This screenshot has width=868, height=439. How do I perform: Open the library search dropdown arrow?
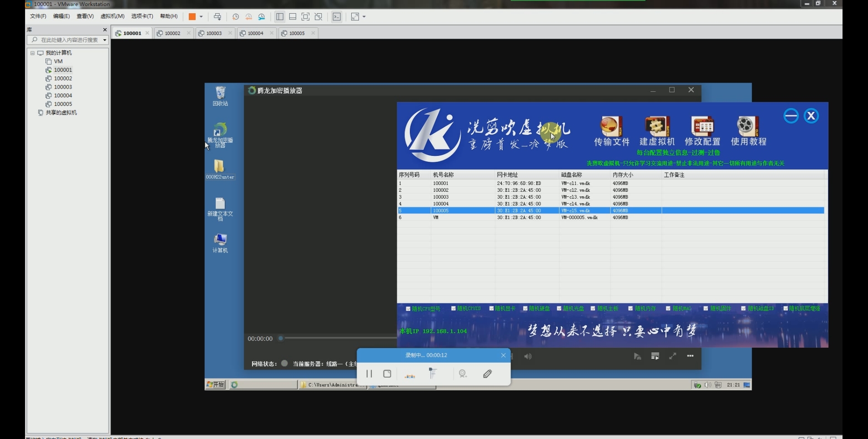(x=105, y=40)
